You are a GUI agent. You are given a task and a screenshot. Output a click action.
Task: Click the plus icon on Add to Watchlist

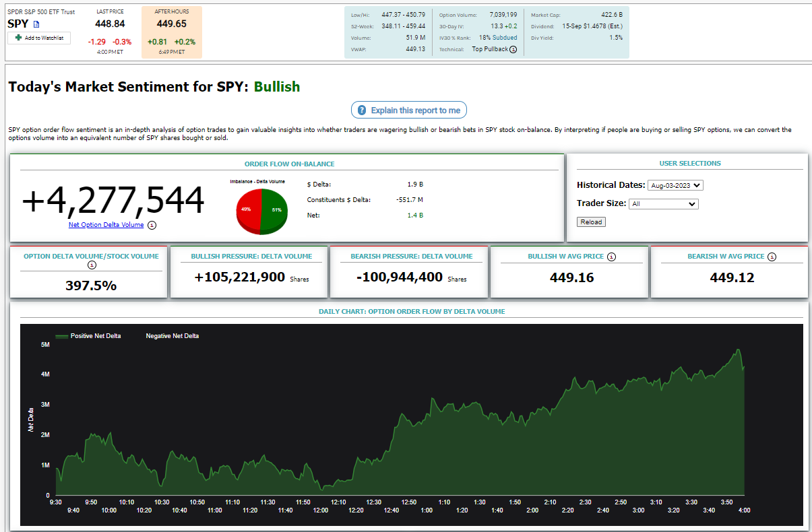pyautogui.click(x=18, y=38)
